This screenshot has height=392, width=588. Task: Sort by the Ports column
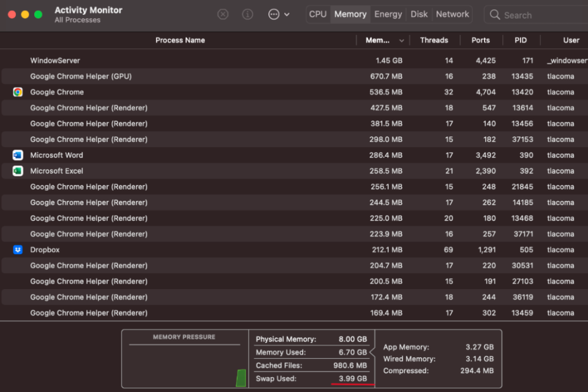click(x=480, y=40)
